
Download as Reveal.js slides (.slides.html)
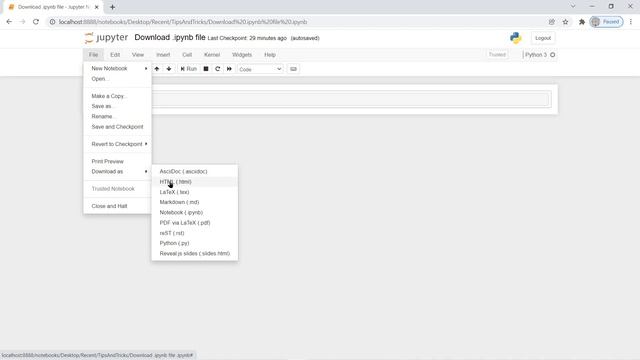coord(195,253)
